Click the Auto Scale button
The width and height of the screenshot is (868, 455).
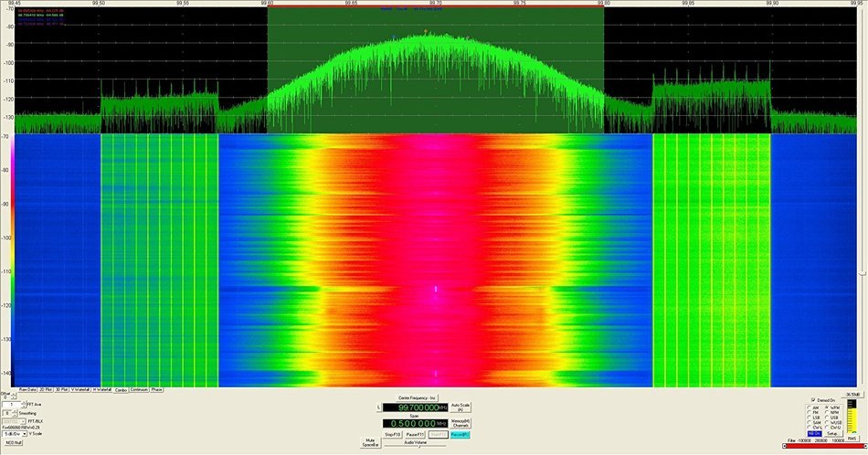[x=460, y=407]
